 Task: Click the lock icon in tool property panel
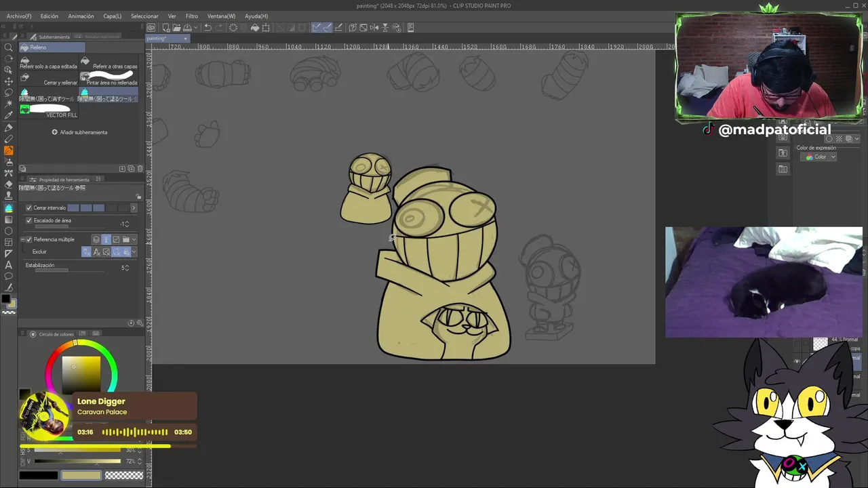[138, 197]
